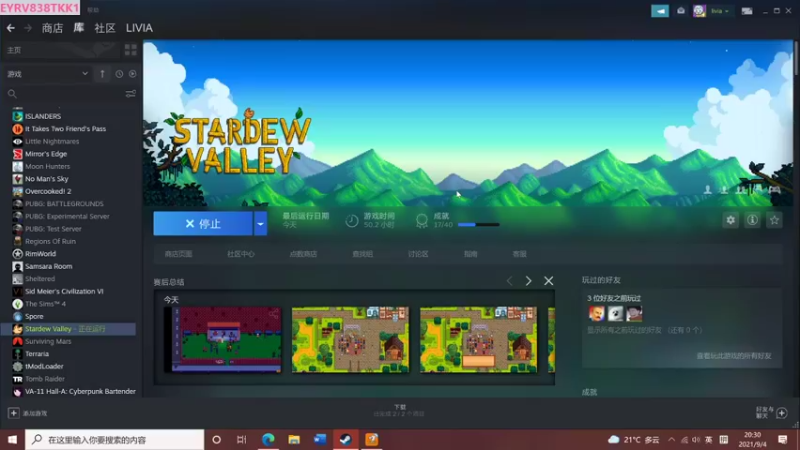The image size is (800, 450).
Task: Select PUBG: BATTLEGROUNDS entry
Action: 64,204
